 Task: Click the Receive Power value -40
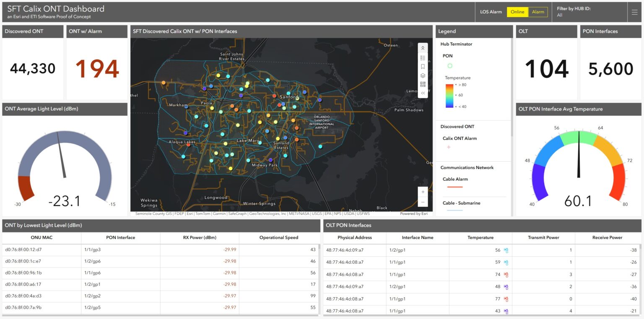[x=634, y=299]
